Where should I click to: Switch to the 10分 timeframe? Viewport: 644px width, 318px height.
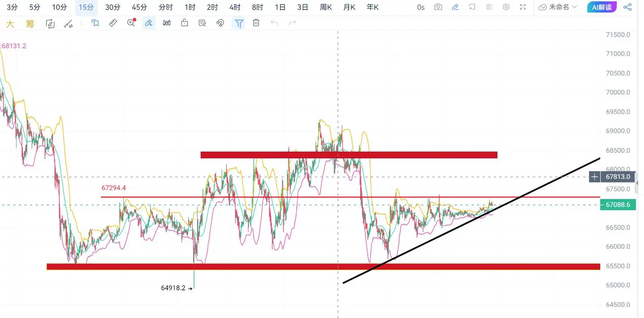pyautogui.click(x=59, y=7)
